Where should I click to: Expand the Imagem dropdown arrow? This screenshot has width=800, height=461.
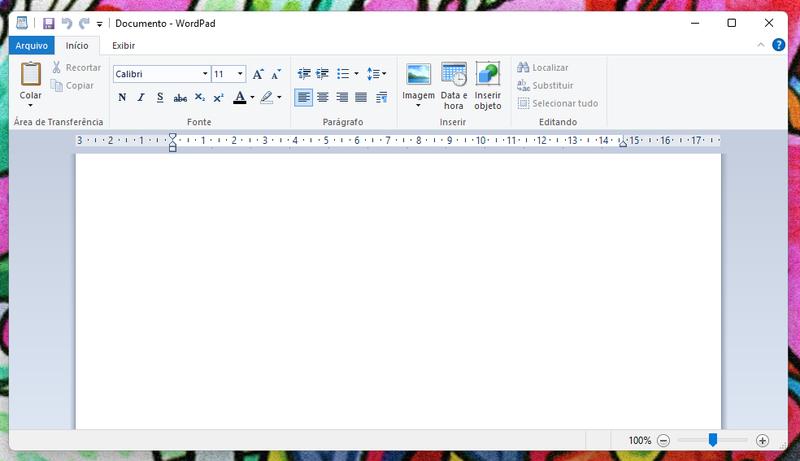pyautogui.click(x=418, y=106)
